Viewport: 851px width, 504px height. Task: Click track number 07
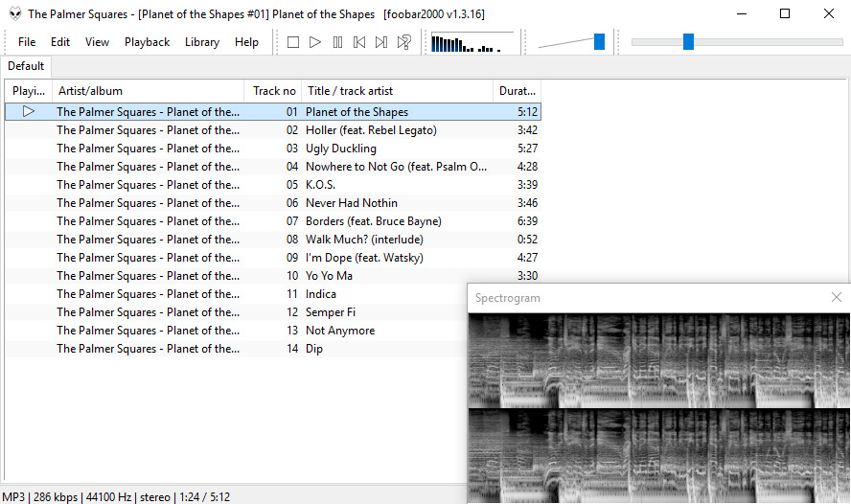[x=292, y=221]
